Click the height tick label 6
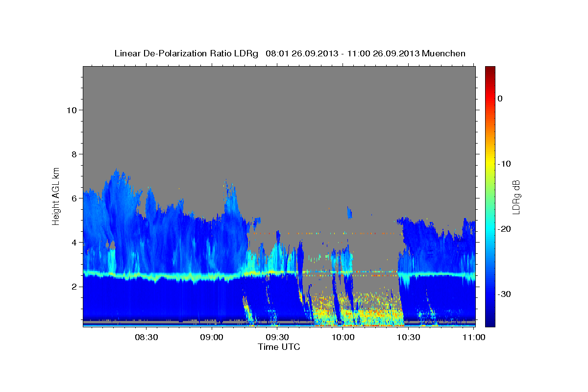Image resolution: width=588 pixels, height=392 pixels. click(73, 198)
